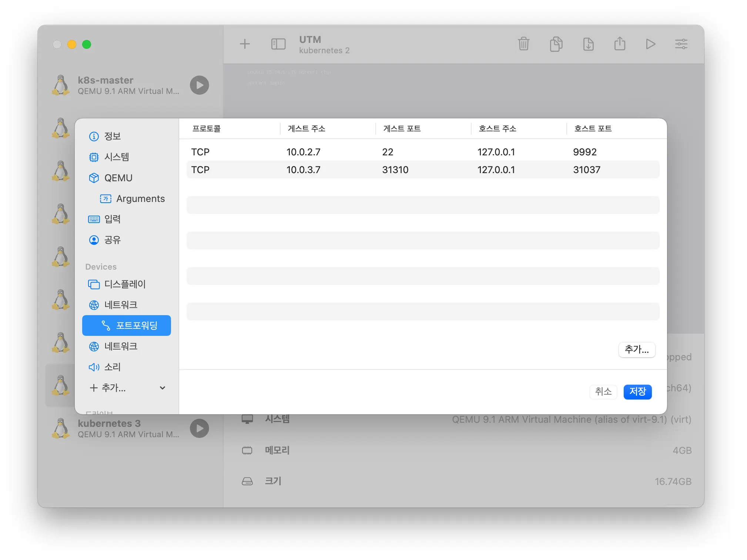Open the VM settings sliders icon
747x560 pixels.
click(x=681, y=44)
